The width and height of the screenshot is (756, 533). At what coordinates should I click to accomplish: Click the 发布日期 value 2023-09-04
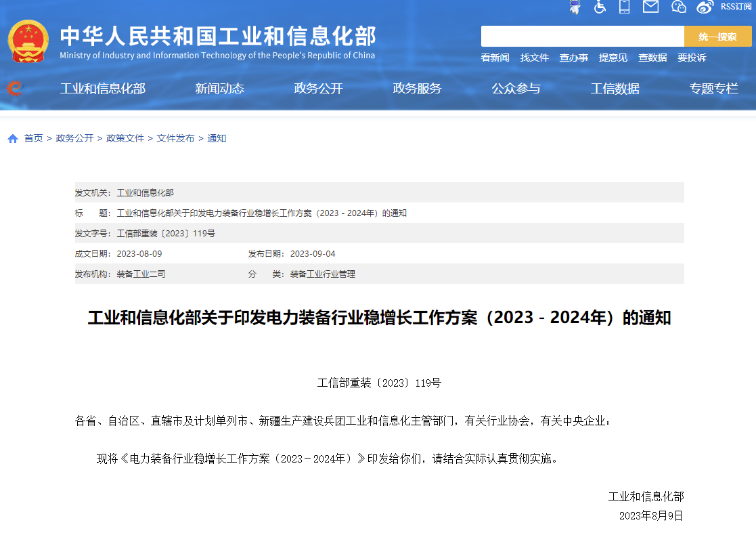coord(313,254)
